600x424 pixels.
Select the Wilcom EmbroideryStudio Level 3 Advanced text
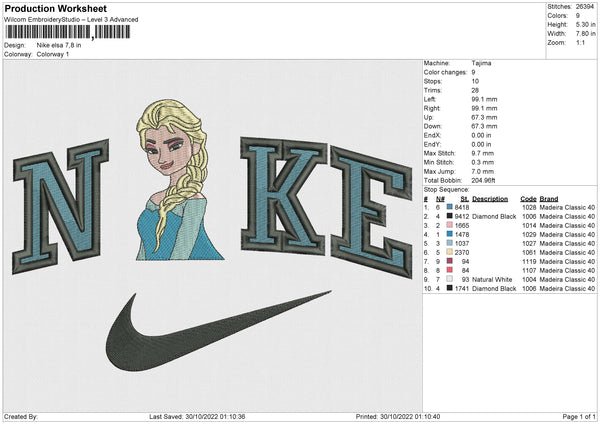coord(71,20)
